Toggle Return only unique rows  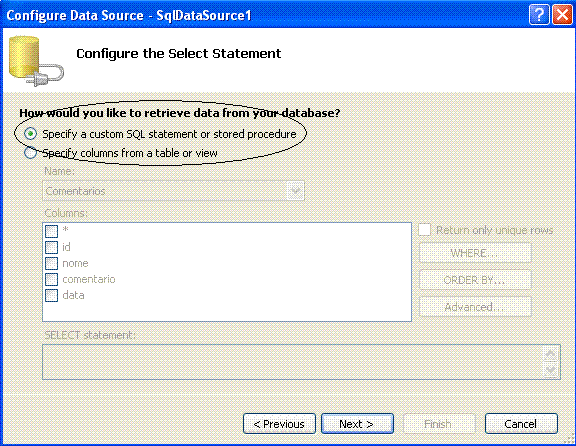(425, 230)
